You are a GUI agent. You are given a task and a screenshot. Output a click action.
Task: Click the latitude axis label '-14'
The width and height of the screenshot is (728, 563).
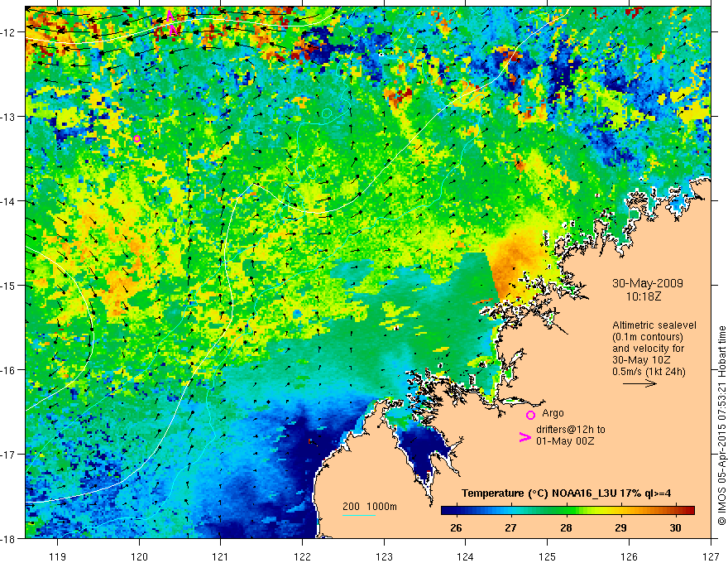tap(8, 201)
